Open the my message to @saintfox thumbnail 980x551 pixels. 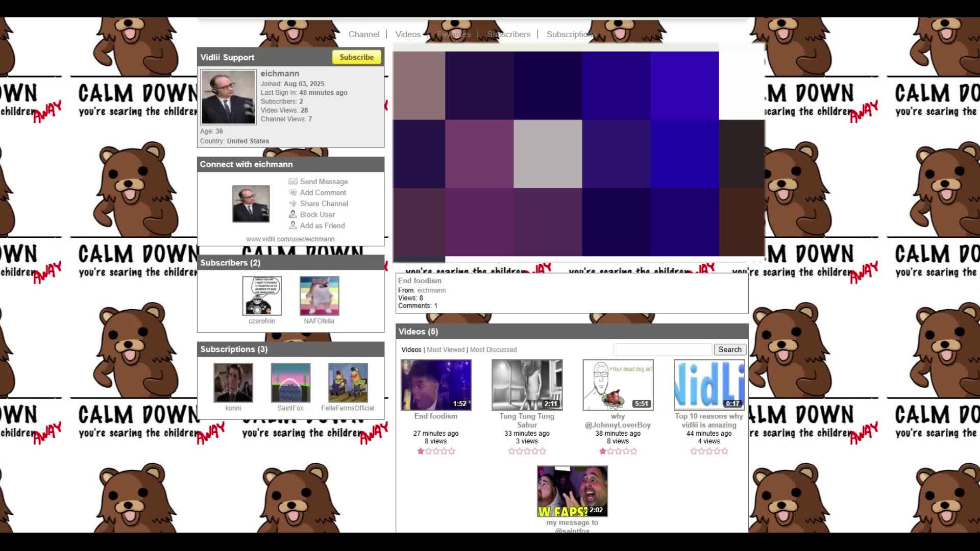572,491
